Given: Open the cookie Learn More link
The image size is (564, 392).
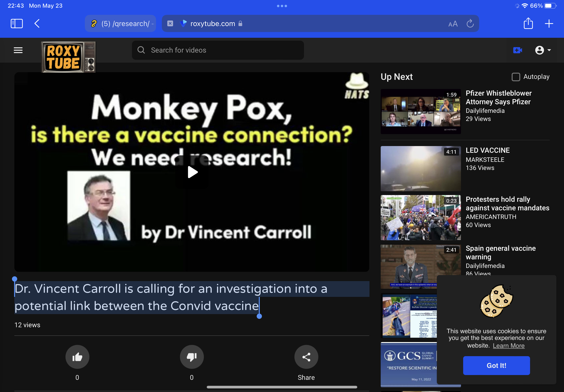Looking at the screenshot, I should [x=509, y=346].
